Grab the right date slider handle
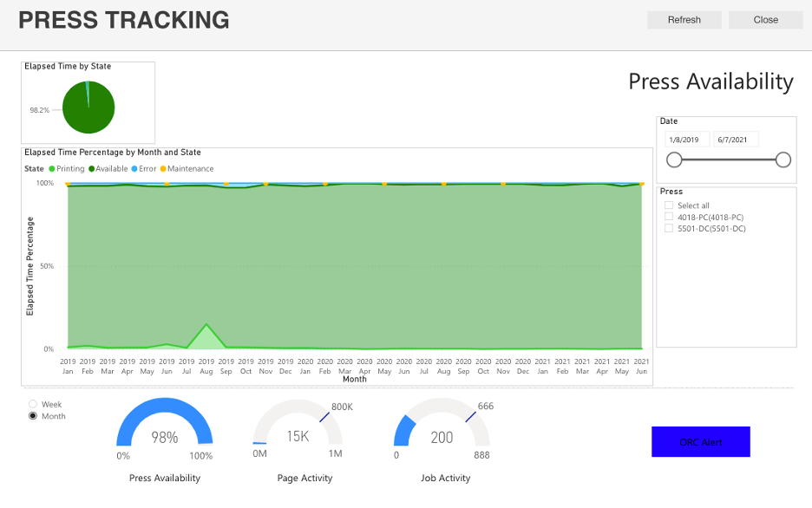 (783, 160)
